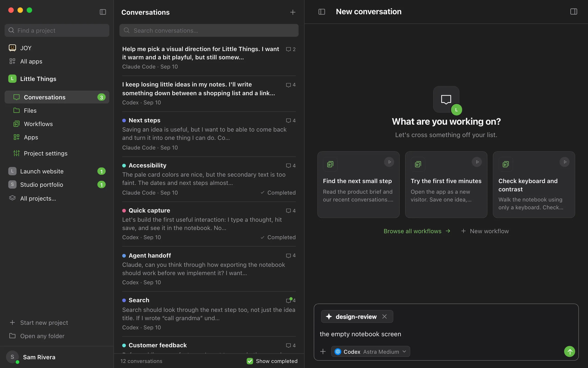
Task: Open the Sam Rivera account menu
Action: coord(57,357)
